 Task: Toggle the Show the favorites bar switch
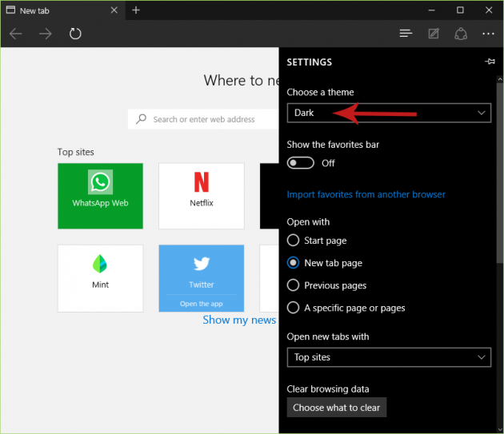click(x=301, y=163)
